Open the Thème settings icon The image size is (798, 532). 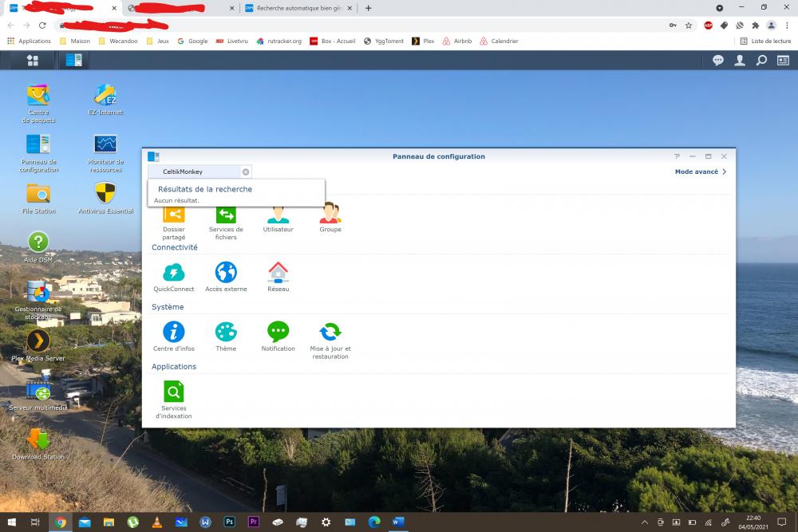point(226,337)
